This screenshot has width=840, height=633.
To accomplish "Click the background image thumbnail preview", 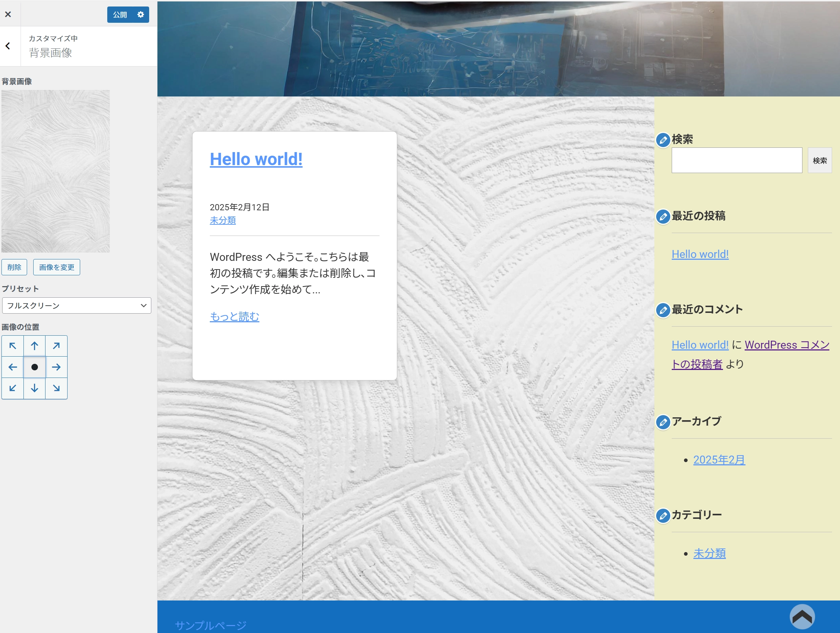I will pyautogui.click(x=56, y=171).
